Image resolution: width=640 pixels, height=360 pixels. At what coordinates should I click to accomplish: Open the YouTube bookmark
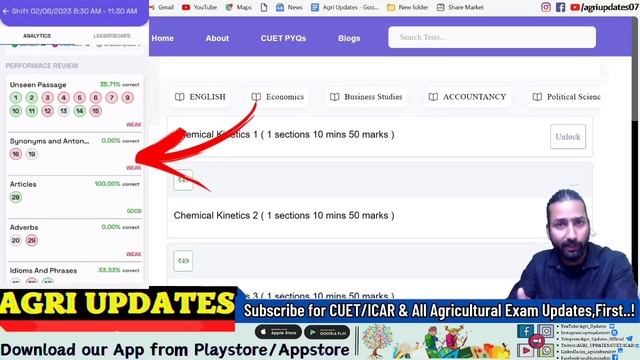pos(200,7)
